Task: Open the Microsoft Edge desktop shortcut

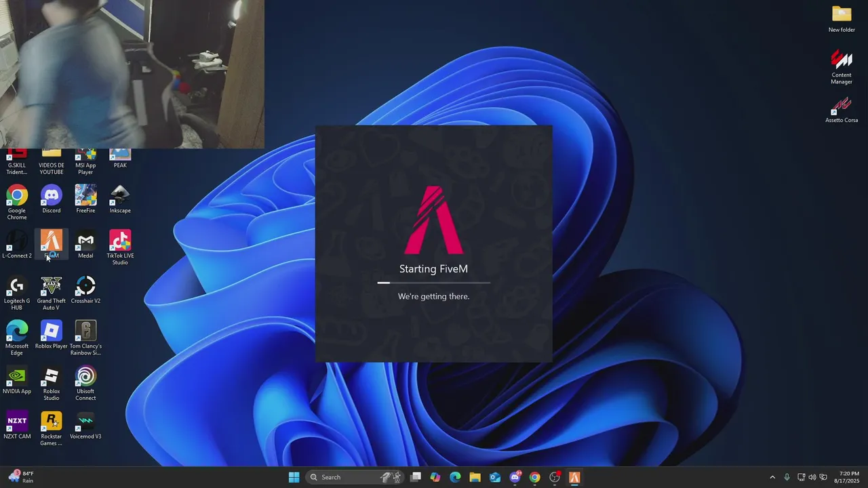Action: point(17,338)
